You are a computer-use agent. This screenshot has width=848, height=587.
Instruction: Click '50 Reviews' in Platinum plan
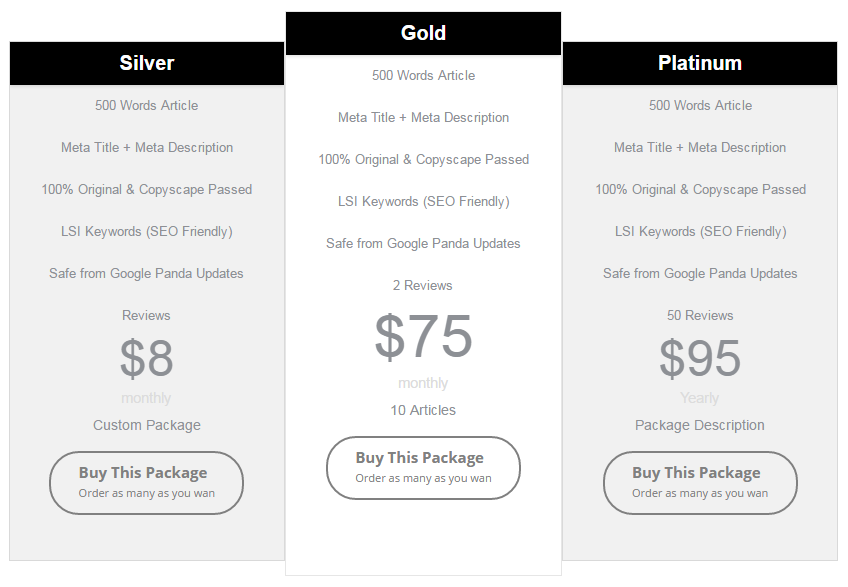(x=700, y=315)
